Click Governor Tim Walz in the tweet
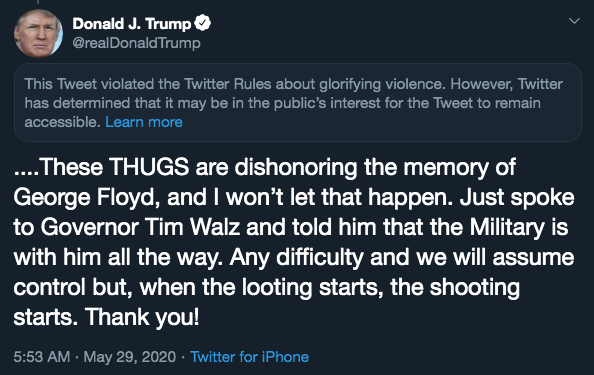The width and height of the screenshot is (594, 375). point(140,227)
